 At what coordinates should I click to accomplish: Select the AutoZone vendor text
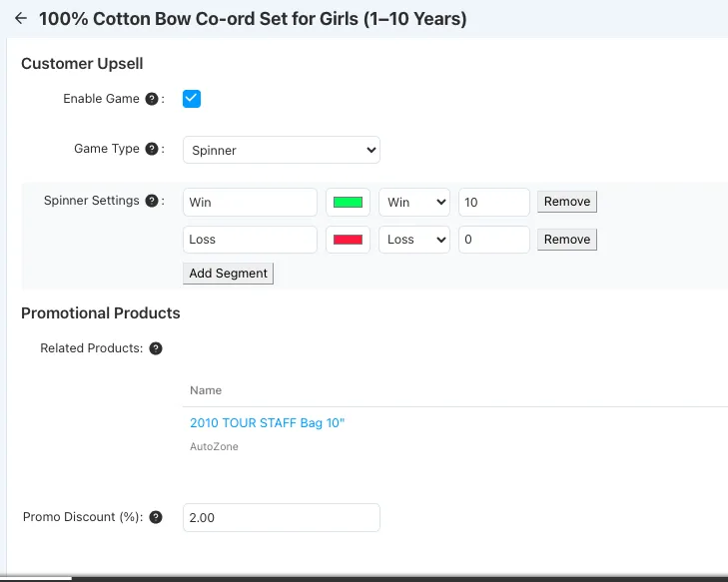click(x=214, y=446)
